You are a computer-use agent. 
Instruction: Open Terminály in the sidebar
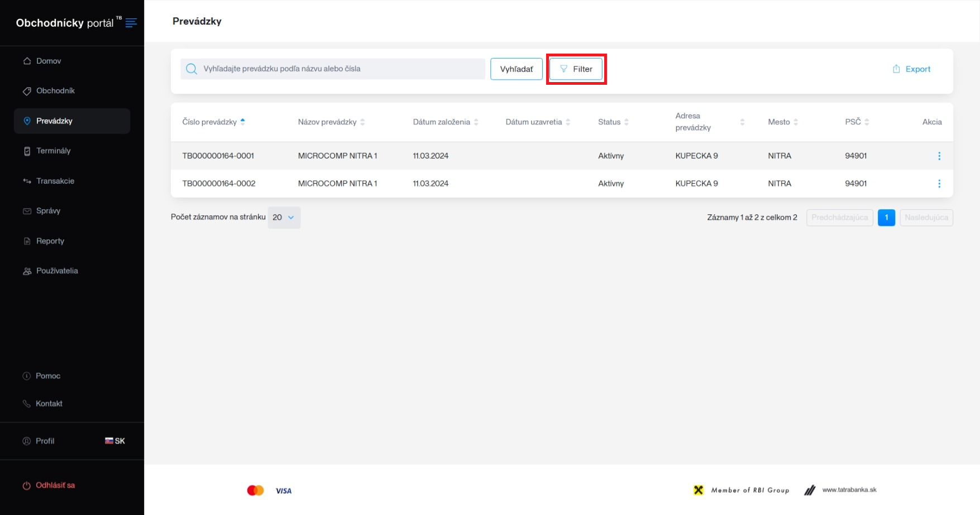coord(53,151)
